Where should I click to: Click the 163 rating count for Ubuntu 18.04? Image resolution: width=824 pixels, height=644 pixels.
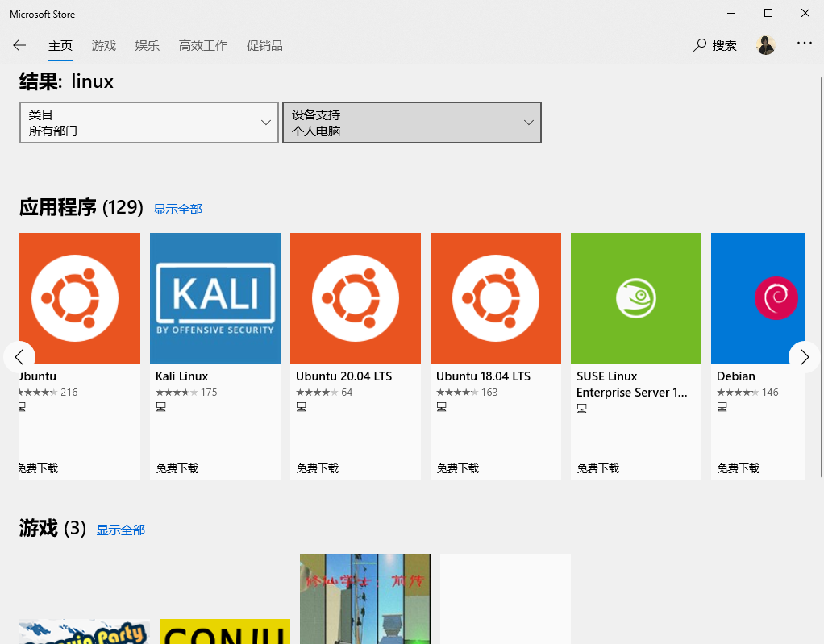[x=489, y=393]
